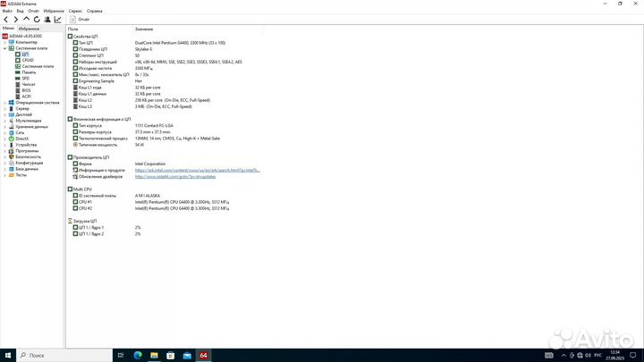This screenshot has width=644, height=362.
Task: Open the Избранное menu in the menu bar
Action: pos(54,11)
